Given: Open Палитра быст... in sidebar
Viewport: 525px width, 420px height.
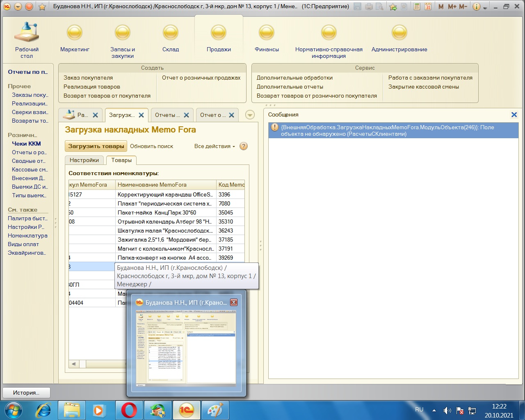Looking at the screenshot, I should 27,218.
